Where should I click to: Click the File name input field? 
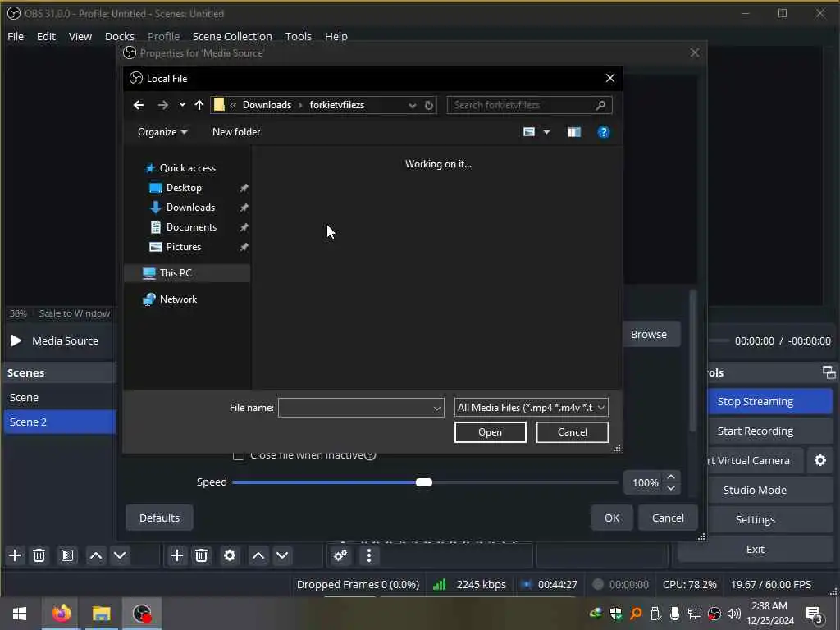tap(354, 408)
